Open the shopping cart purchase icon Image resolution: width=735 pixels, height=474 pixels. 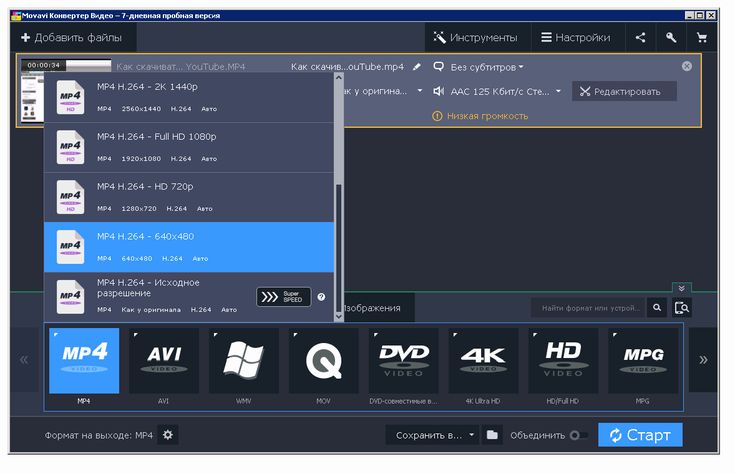[701, 38]
